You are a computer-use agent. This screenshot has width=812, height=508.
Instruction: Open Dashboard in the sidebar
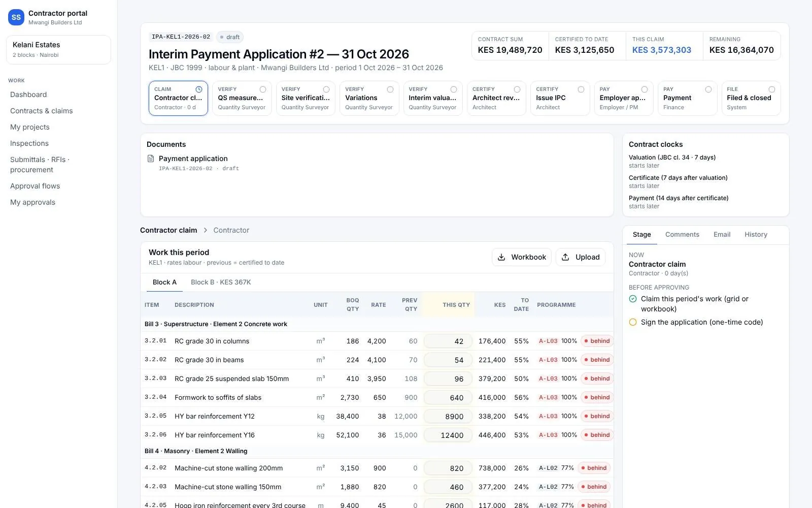(x=28, y=94)
